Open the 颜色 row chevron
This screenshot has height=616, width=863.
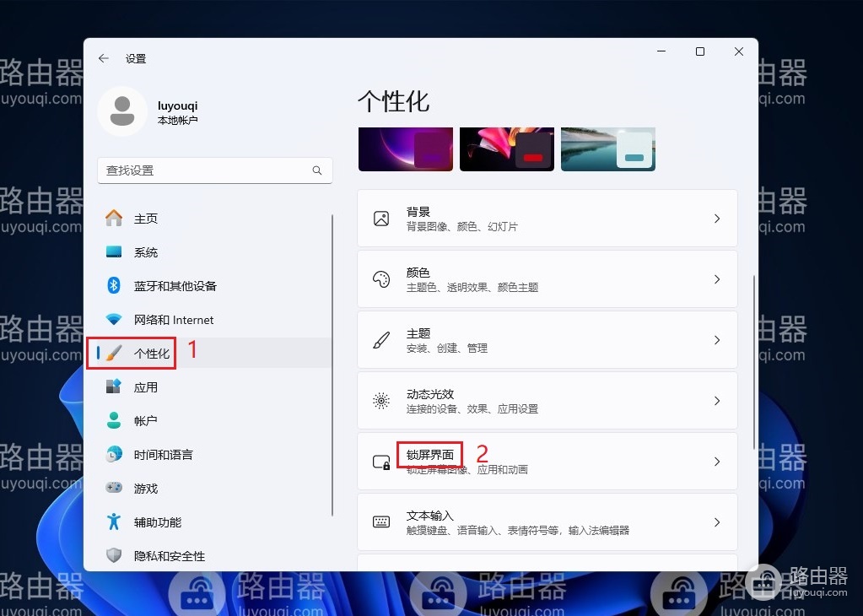(716, 279)
